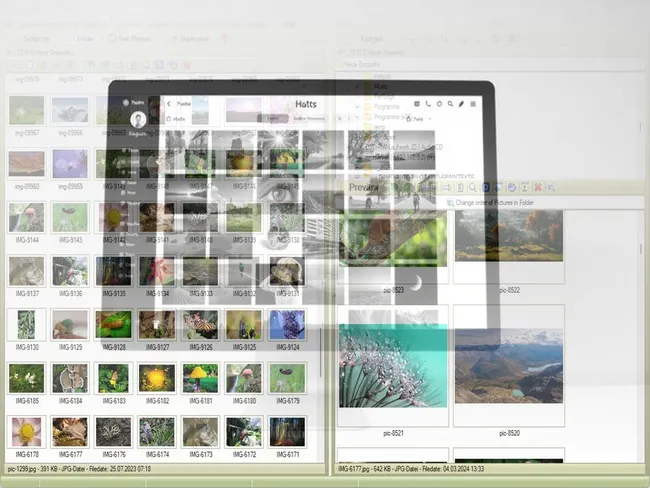Screen dimensions: 650x488
Task: Click the pencil edit icon in tablet header
Action: (x=461, y=104)
